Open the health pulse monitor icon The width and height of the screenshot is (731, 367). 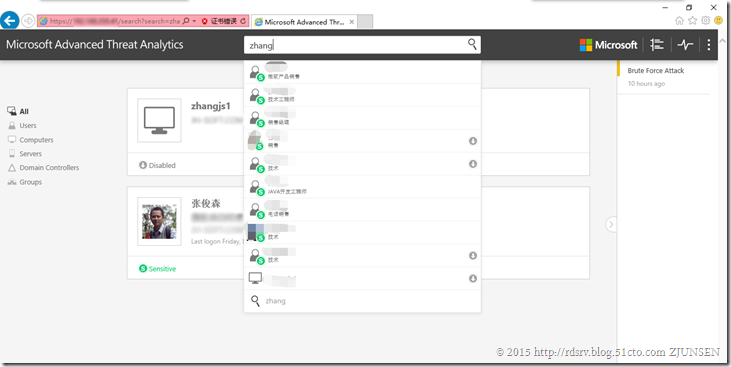coord(685,45)
